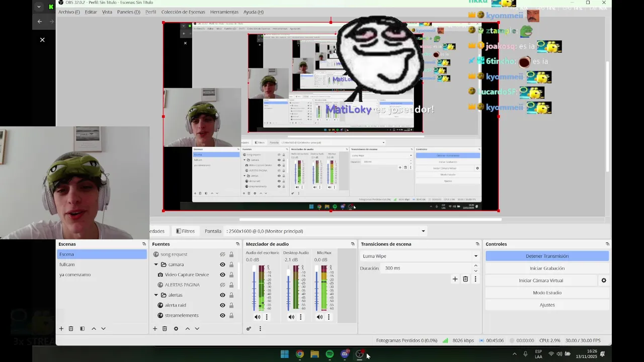The height and width of the screenshot is (362, 644).
Task: Hide the alertas group eye icon
Action: pyautogui.click(x=222, y=295)
